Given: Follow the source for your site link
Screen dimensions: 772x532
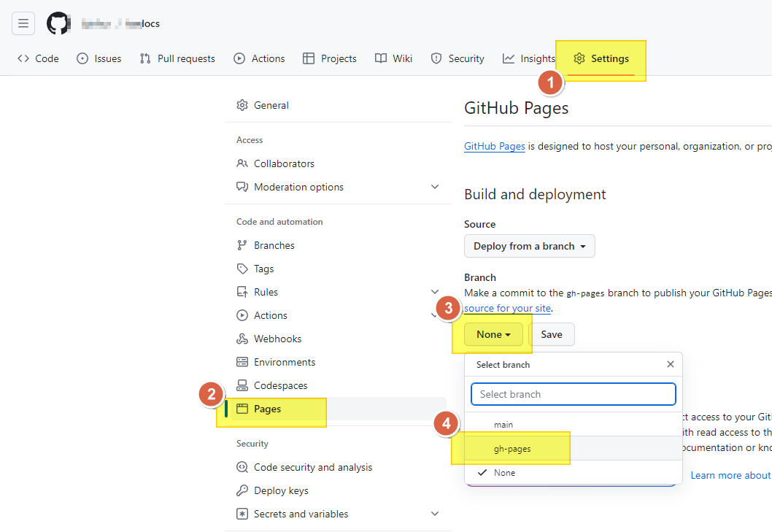Looking at the screenshot, I should [x=507, y=308].
